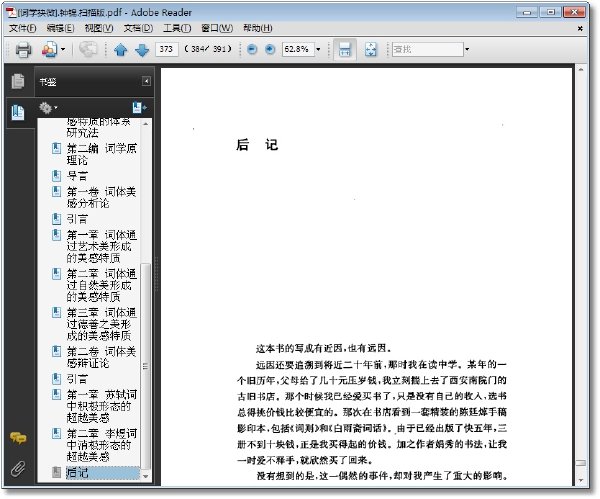Click document scrollbar up arrow
600x499 pixels.
(x=580, y=70)
